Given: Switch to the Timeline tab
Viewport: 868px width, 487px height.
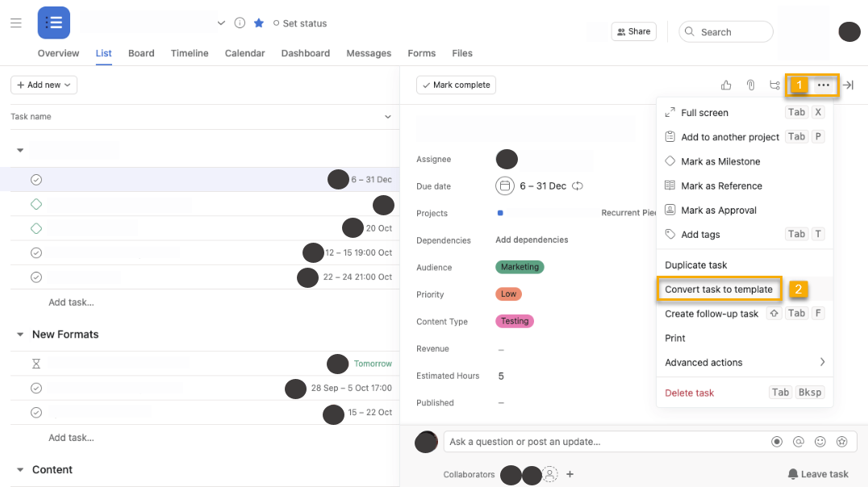Looking at the screenshot, I should point(190,53).
